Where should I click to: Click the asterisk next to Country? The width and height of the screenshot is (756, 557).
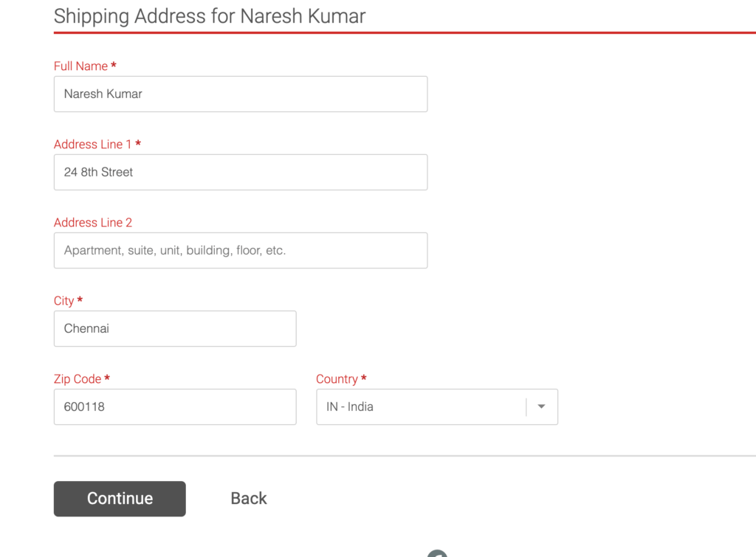(x=364, y=378)
